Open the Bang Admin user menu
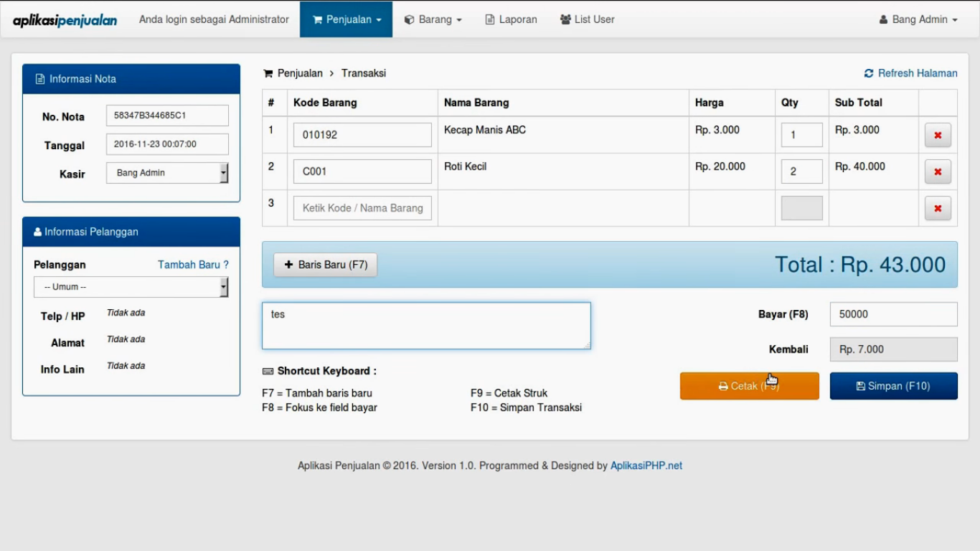The height and width of the screenshot is (551, 980). pyautogui.click(x=918, y=19)
